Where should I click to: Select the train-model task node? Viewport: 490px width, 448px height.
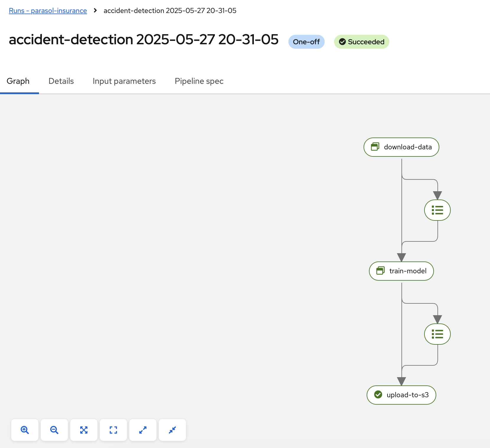(x=401, y=271)
